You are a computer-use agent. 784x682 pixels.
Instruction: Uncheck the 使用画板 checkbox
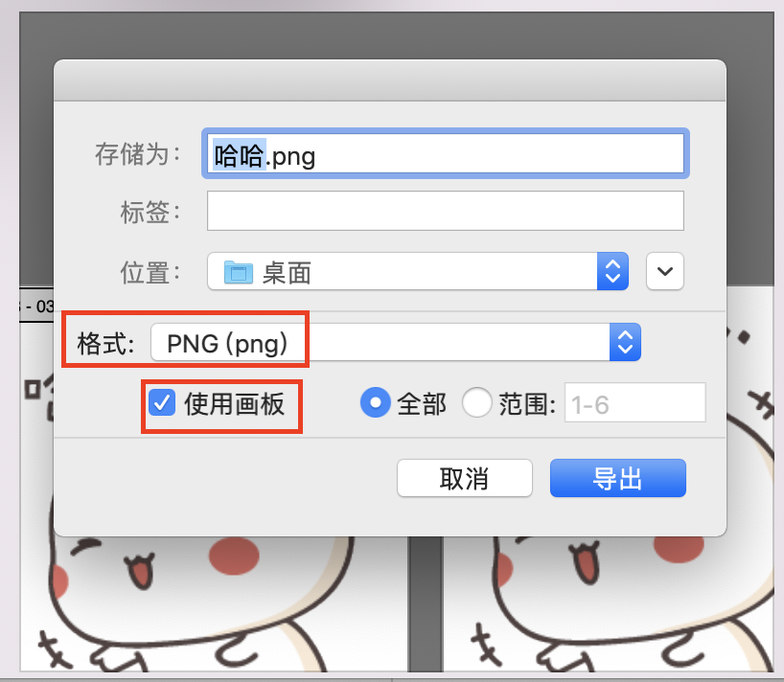162,402
